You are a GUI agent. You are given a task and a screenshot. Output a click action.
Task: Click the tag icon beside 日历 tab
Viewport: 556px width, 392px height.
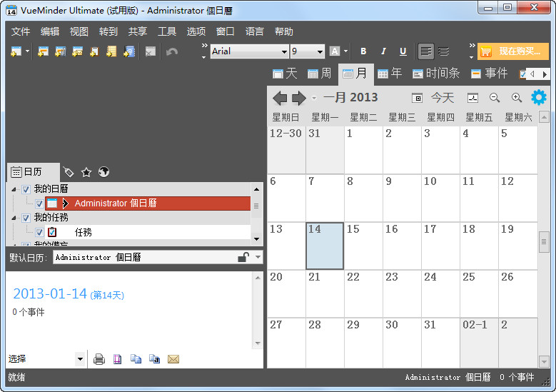(68, 172)
